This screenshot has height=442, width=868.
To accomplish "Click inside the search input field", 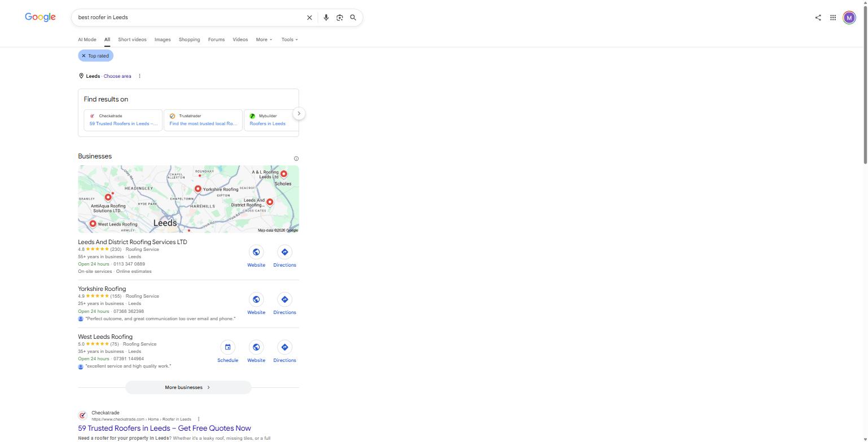I will click(189, 17).
